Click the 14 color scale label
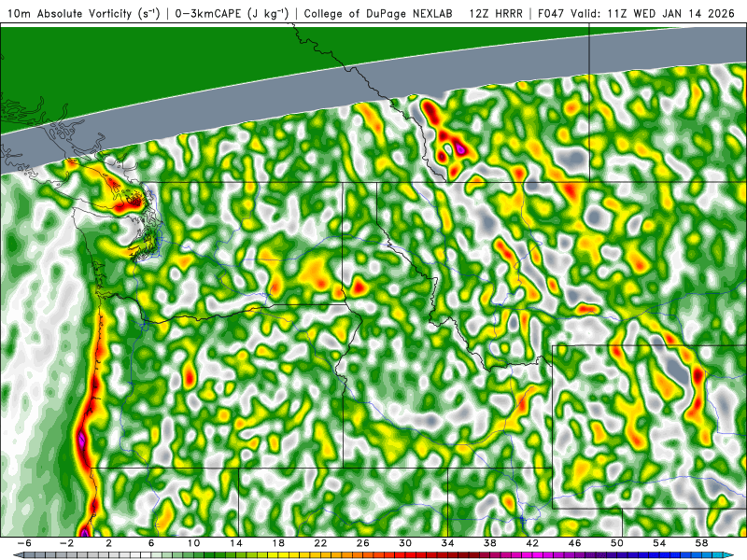The height and width of the screenshot is (560, 747). tap(236, 543)
